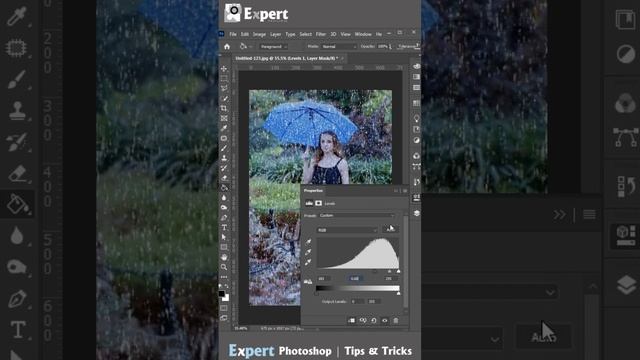640x360 pixels.
Task: Open the Foreground fill source dropdown
Action: 274,47
